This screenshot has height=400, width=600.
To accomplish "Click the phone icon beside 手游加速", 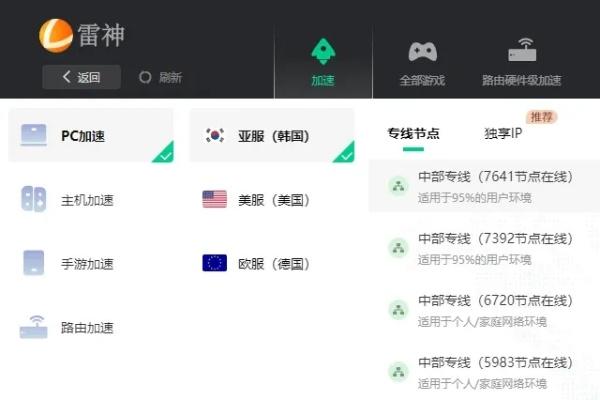I will point(34,263).
